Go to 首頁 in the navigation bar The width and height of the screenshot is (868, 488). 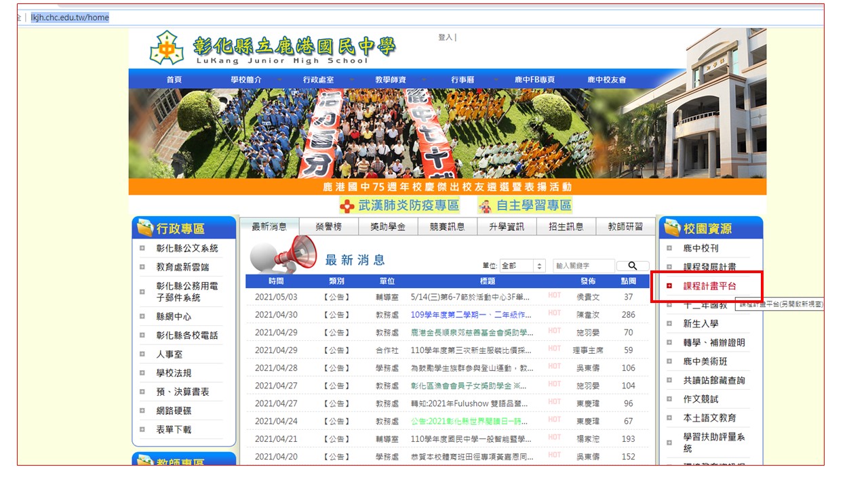pos(174,80)
